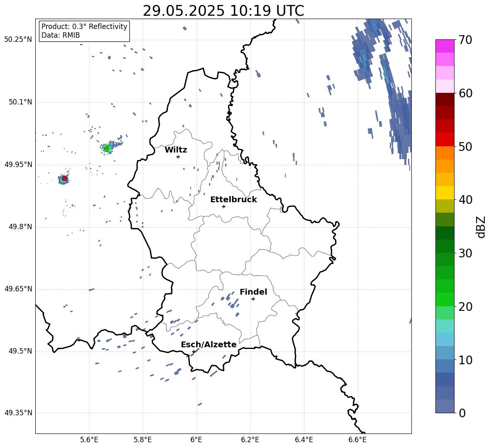Click the 5.8°E longitude label
This screenshot has width=491, height=448.
pos(143,440)
